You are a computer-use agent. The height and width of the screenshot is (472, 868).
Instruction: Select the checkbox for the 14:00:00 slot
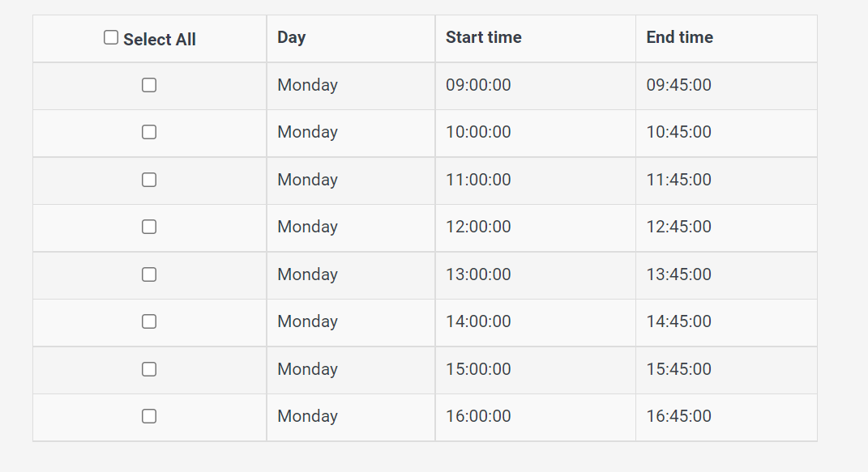tap(149, 321)
